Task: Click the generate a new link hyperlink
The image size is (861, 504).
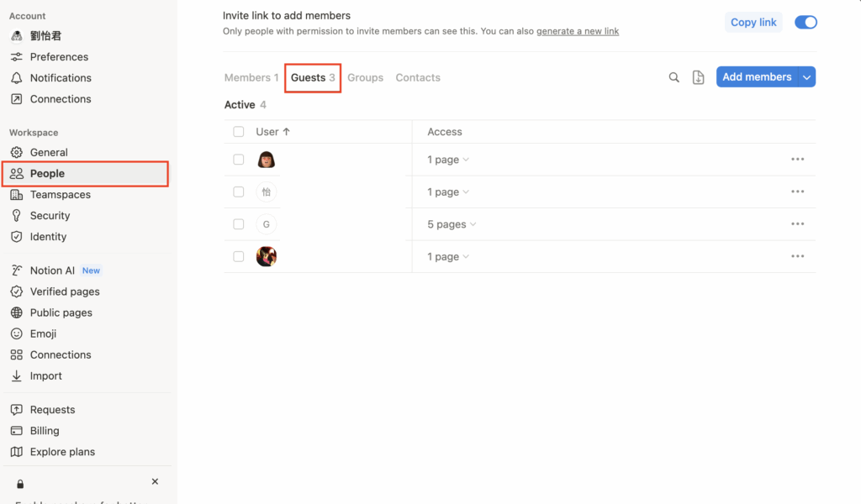Action: (x=578, y=32)
